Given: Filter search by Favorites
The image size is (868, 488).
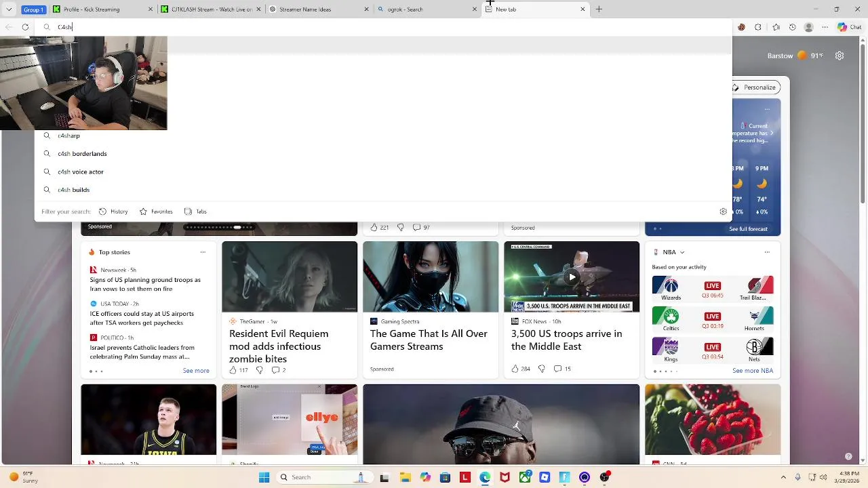Looking at the screenshot, I should pyautogui.click(x=156, y=211).
